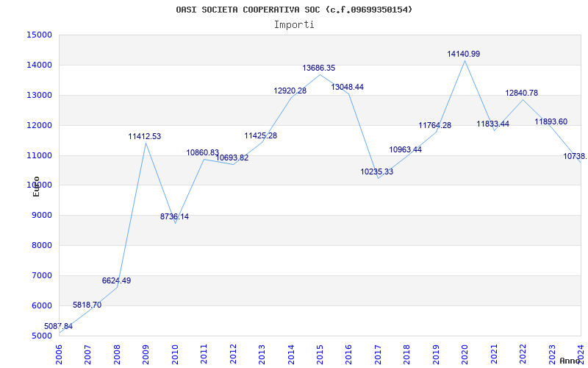The image size is (588, 368).
Task: Click the y-axis tick 14000
Action: (39, 65)
